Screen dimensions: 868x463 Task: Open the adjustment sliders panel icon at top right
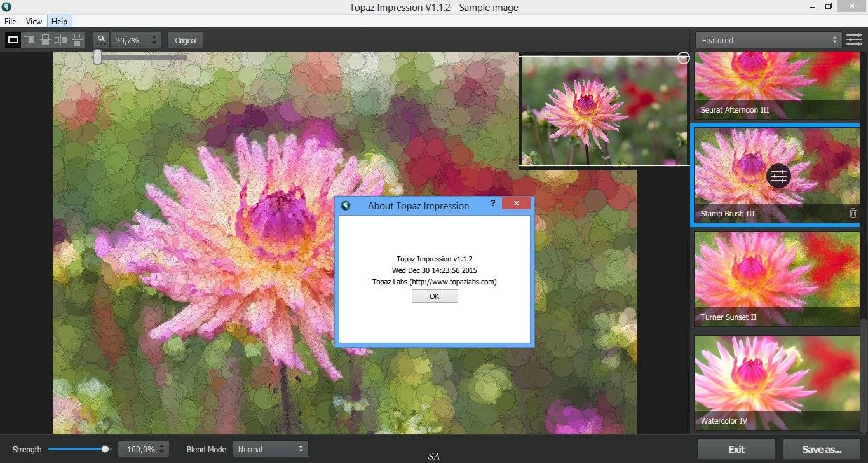tap(854, 40)
